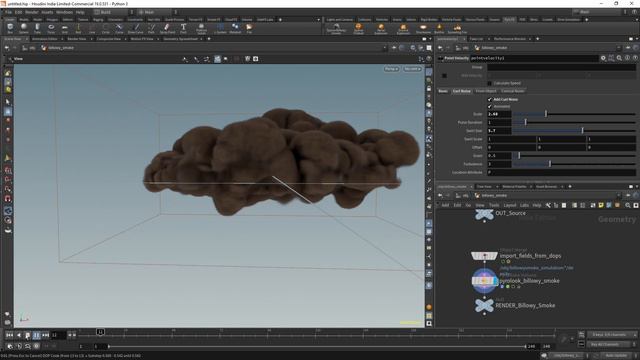Image resolution: width=640 pixels, height=360 pixels.
Task: Select the import_fields_from_dops node
Action: 484,256
